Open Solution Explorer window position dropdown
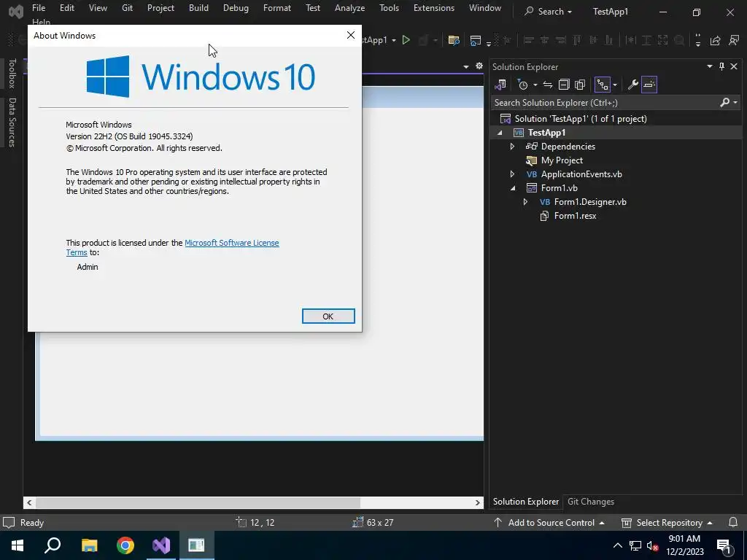 pyautogui.click(x=709, y=66)
